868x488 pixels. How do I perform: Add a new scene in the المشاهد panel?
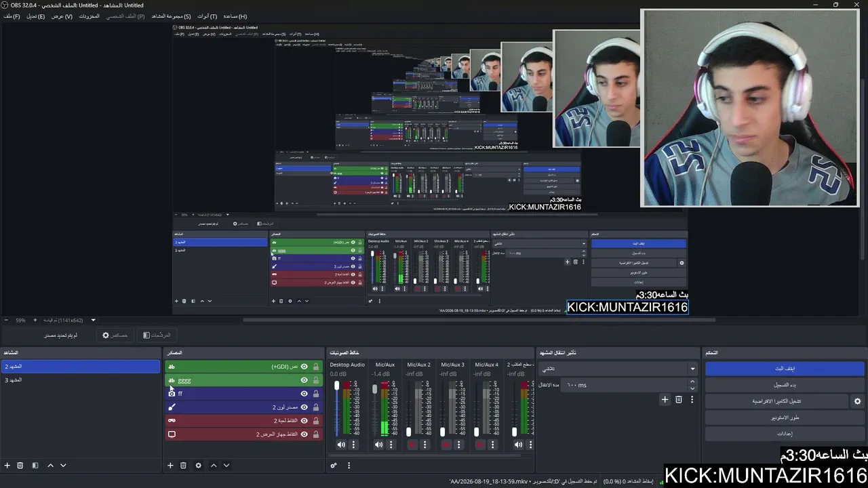coord(7,466)
